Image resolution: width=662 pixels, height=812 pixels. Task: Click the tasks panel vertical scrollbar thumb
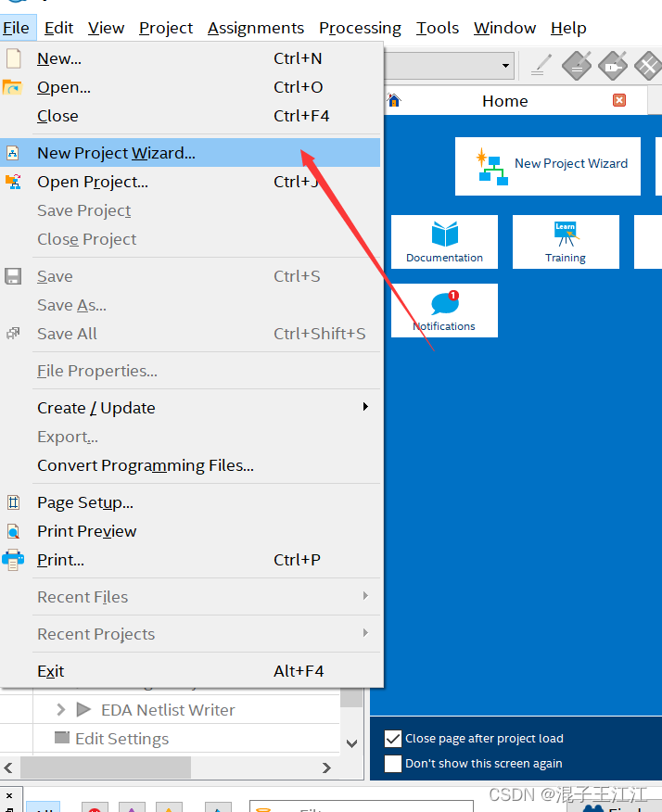coord(351,698)
